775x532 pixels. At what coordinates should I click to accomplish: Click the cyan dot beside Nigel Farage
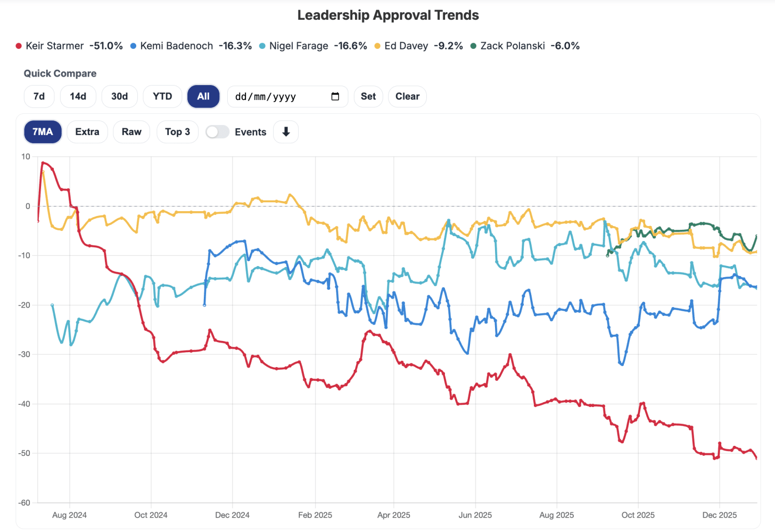tap(261, 45)
